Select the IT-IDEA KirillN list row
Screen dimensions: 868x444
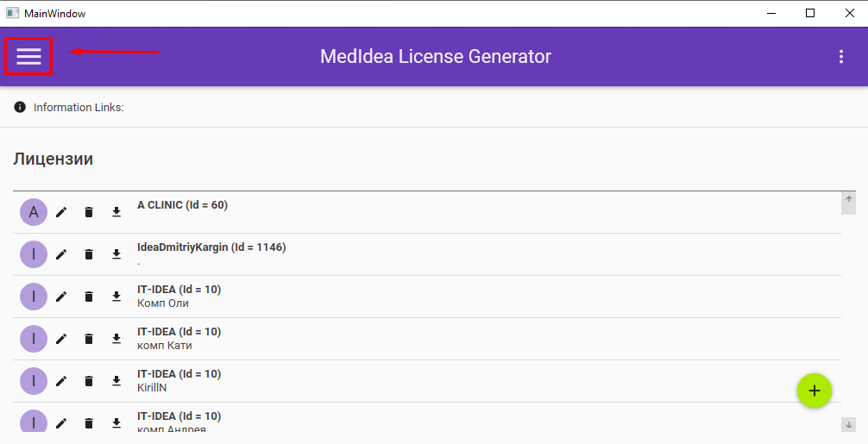(427, 381)
